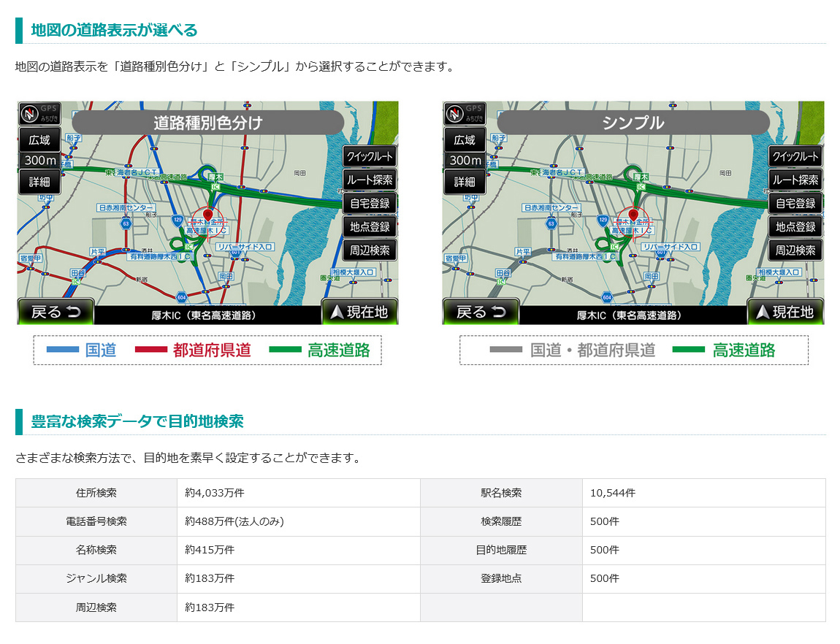The height and width of the screenshot is (644, 840).
Task: Click 駅名検索 table cell
Action: point(501,493)
